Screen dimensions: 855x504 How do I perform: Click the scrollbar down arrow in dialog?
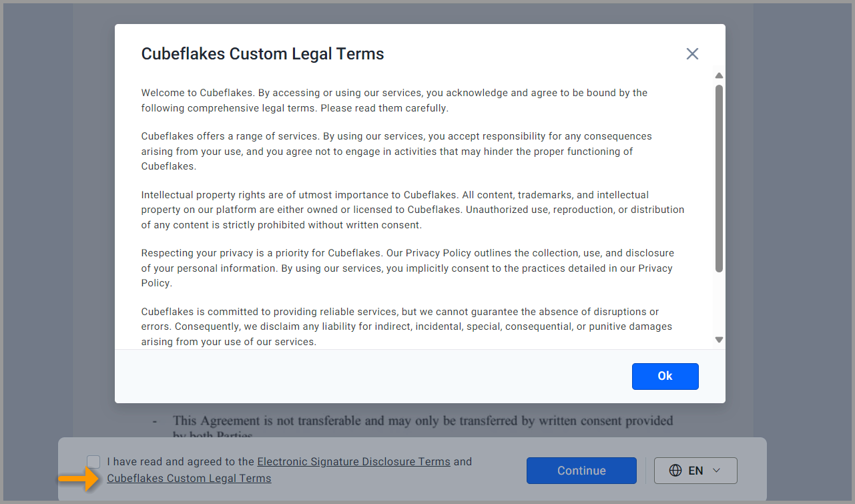[719, 340]
